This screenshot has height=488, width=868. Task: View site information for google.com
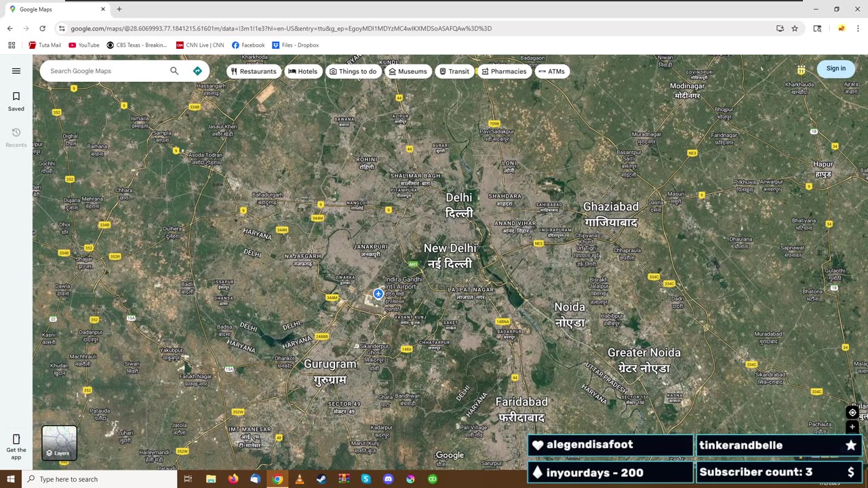pyautogui.click(x=62, y=28)
